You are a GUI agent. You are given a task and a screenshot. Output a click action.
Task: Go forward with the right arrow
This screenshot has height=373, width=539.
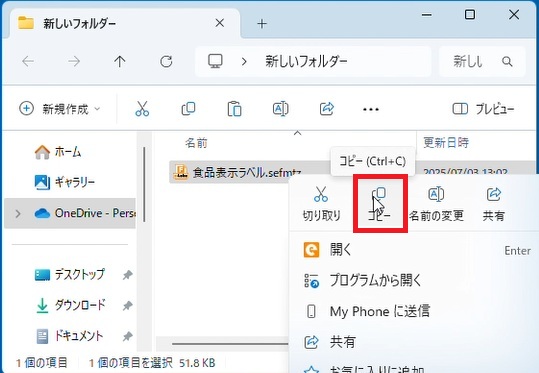(x=74, y=62)
